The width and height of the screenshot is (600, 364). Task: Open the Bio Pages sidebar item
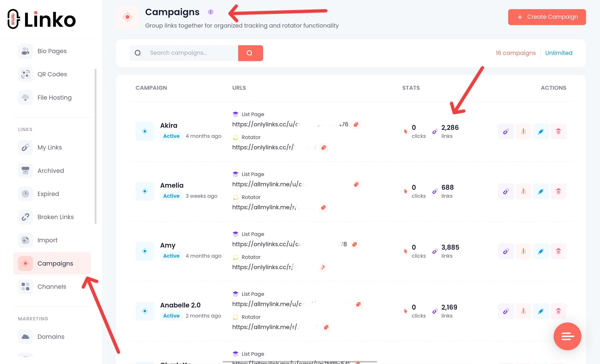click(52, 51)
